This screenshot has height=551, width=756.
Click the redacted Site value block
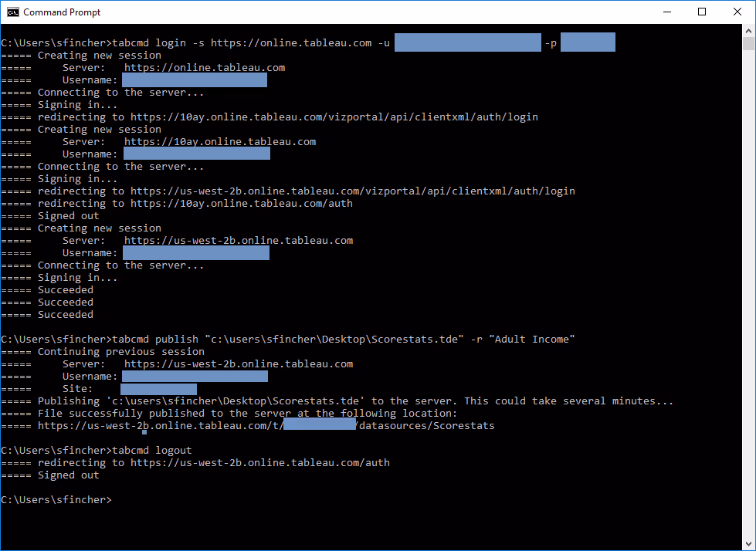click(158, 389)
